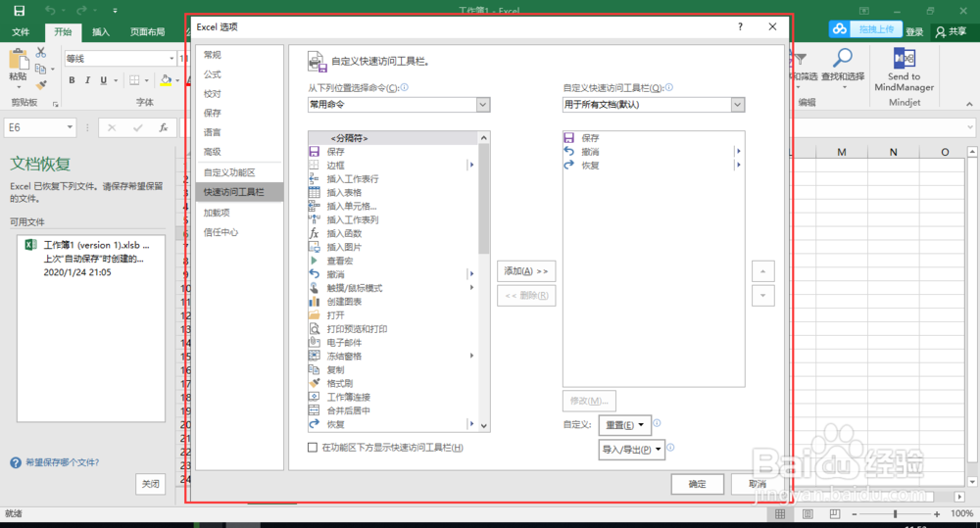Expand the 边框 submenu arrow in list
Screen dimensions: 980x528
pyautogui.click(x=472, y=165)
